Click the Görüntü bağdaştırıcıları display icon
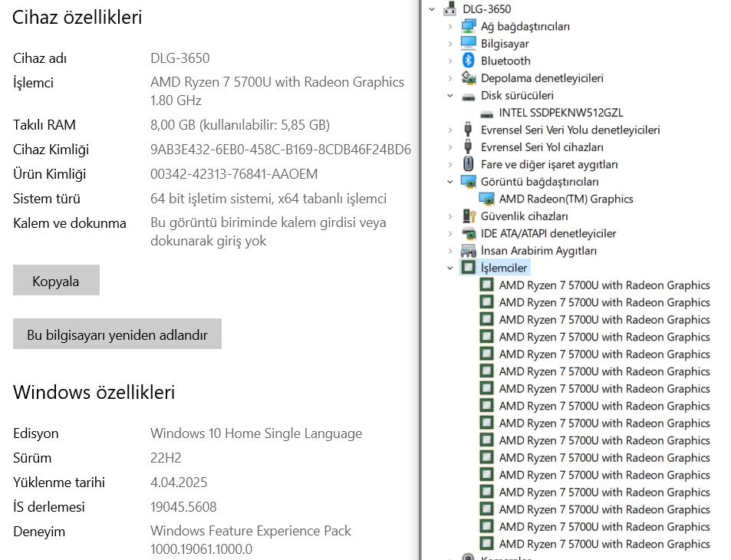This screenshot has width=731, height=560. 469,181
